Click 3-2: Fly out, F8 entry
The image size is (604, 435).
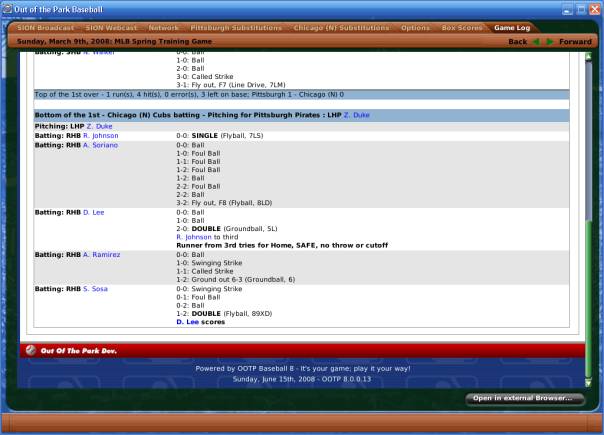224,203
